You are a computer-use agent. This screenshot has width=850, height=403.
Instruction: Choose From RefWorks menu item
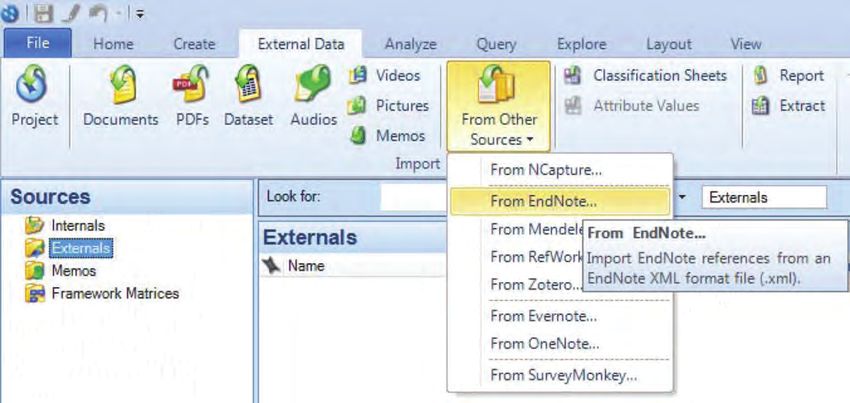pos(535,257)
